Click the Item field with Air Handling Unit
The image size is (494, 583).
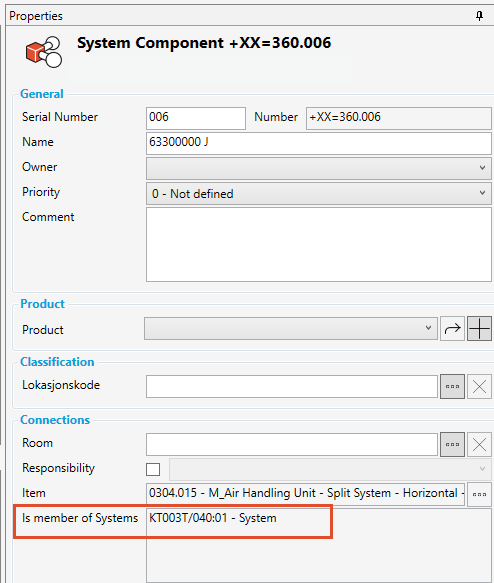click(x=306, y=494)
